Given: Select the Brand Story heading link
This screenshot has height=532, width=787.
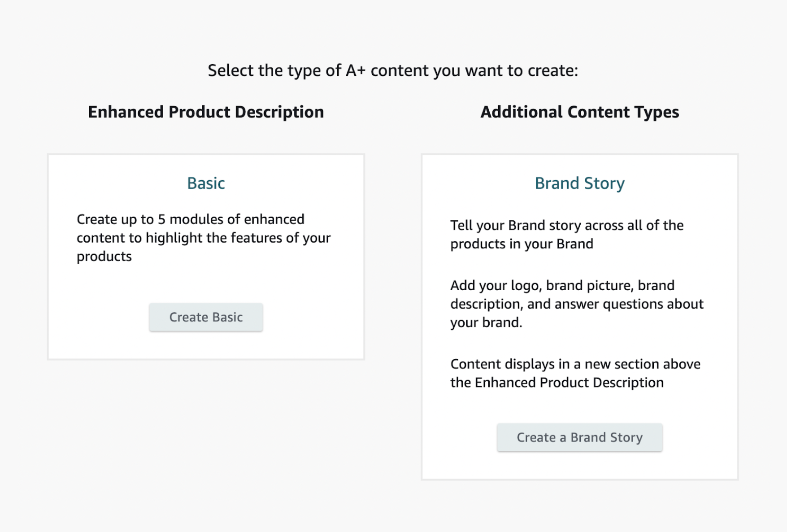Looking at the screenshot, I should click(x=579, y=183).
